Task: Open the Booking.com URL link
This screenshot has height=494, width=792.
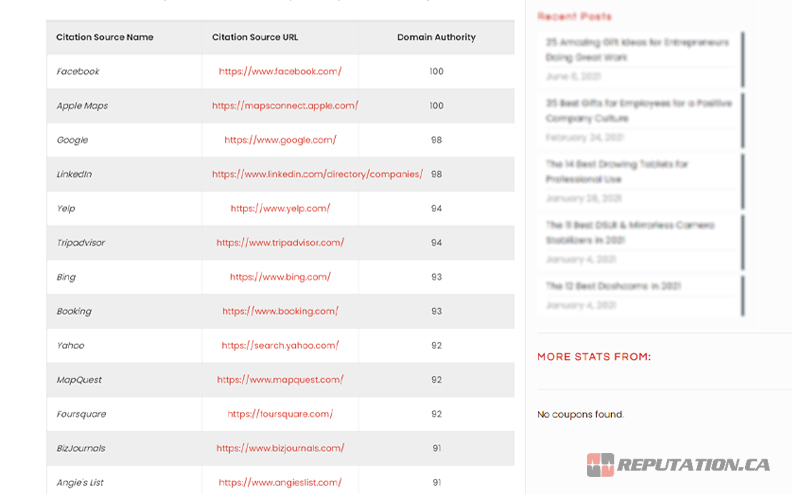Action: tap(280, 311)
